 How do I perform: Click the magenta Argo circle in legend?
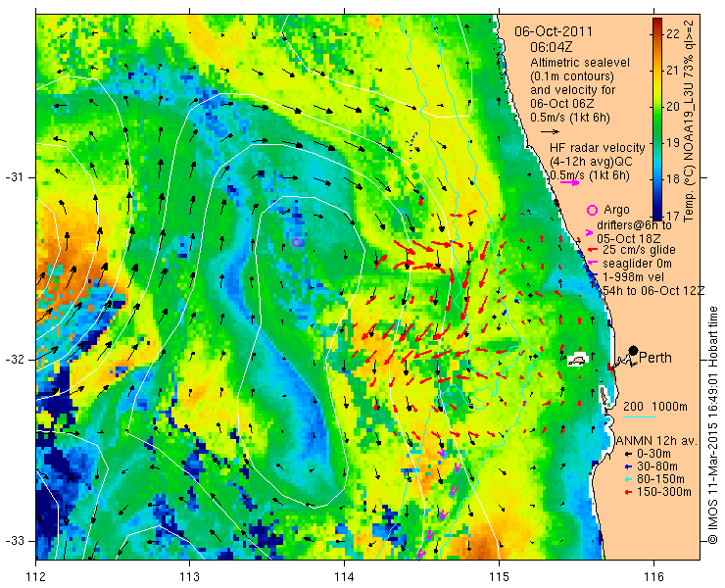(592, 210)
